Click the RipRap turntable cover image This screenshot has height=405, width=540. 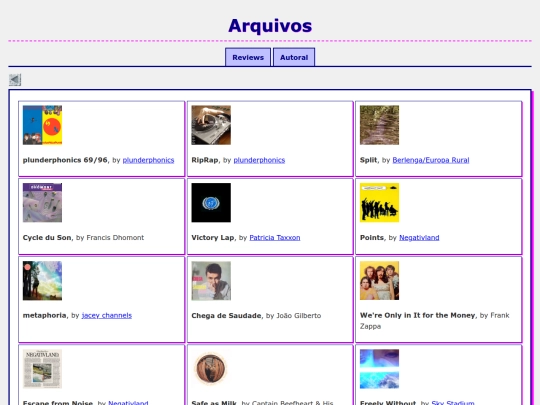[x=211, y=125]
